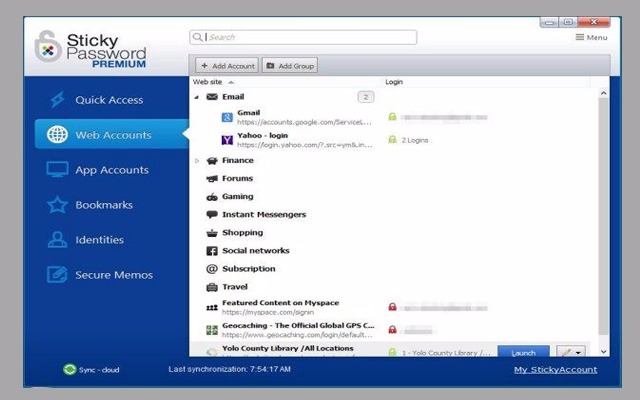Click the Forums megaphone icon

point(212,179)
